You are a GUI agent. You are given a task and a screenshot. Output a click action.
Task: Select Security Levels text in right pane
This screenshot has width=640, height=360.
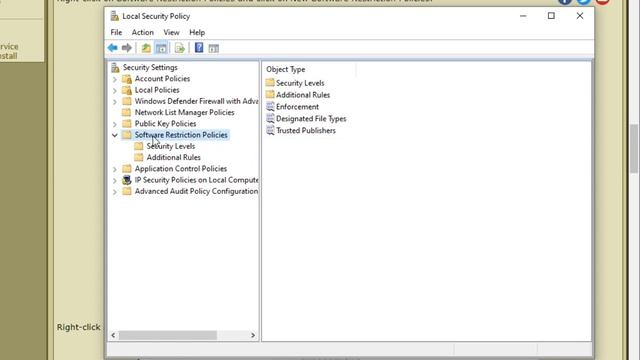click(x=300, y=83)
